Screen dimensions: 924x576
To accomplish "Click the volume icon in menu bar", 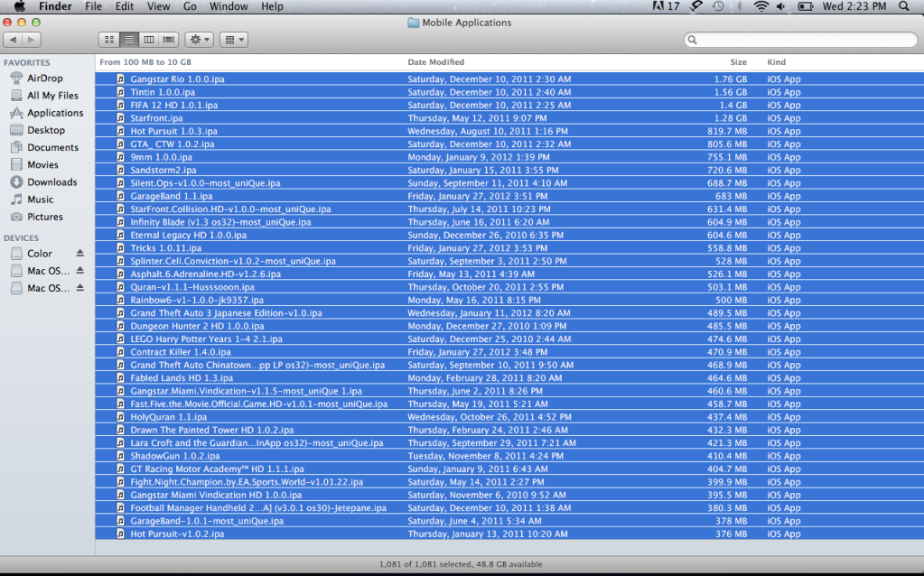I will coord(781,6).
